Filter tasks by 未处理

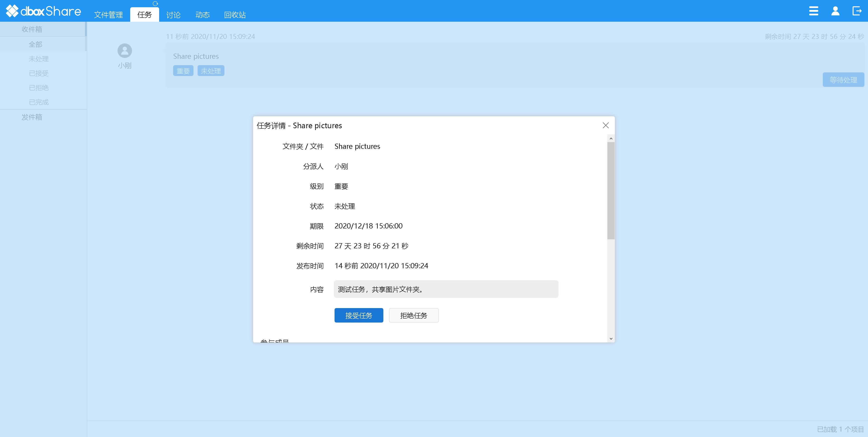pyautogui.click(x=38, y=59)
